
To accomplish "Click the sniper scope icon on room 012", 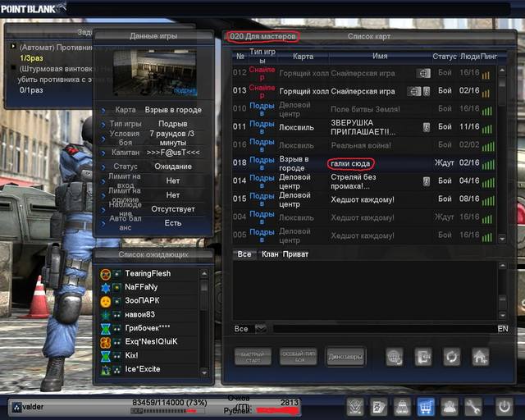I will (x=423, y=73).
